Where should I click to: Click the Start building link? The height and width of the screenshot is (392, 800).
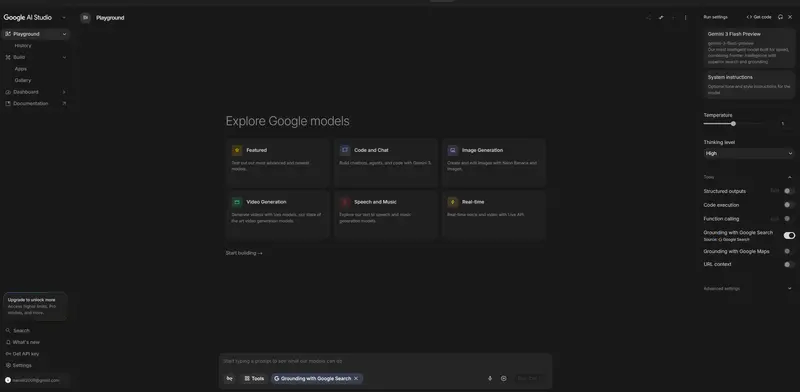tap(244, 253)
